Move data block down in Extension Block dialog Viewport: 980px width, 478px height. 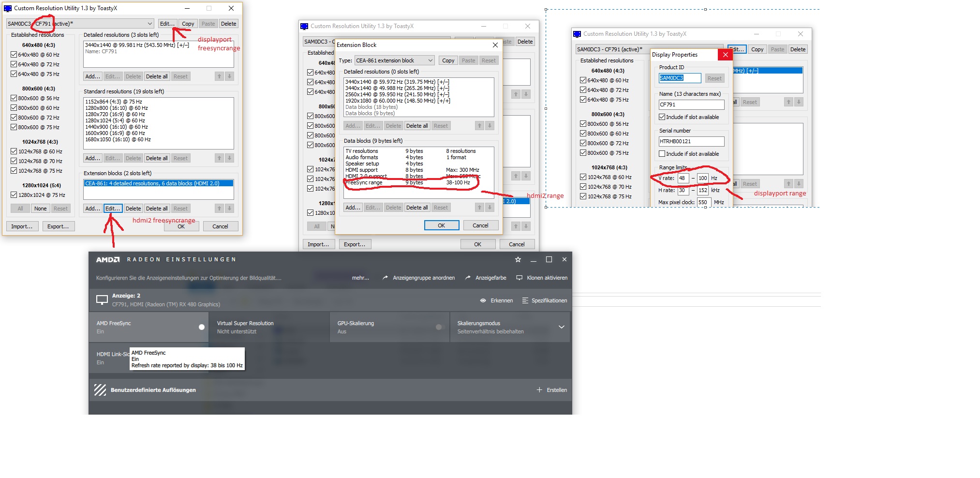(x=490, y=208)
